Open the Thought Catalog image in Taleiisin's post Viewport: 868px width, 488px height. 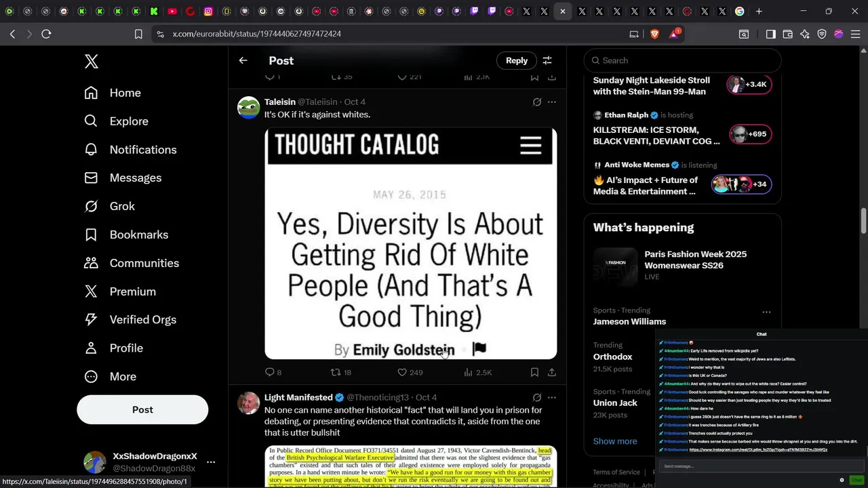click(410, 243)
